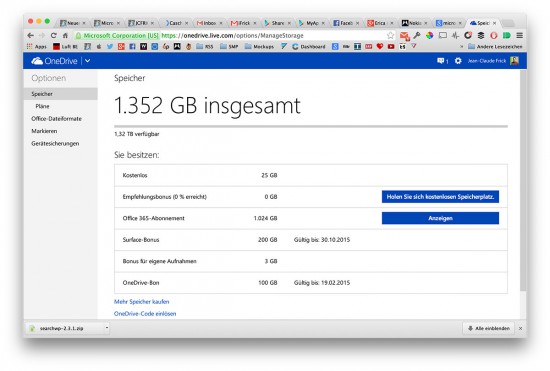
Task: Click the page vertical scrollbar
Action: [523, 180]
